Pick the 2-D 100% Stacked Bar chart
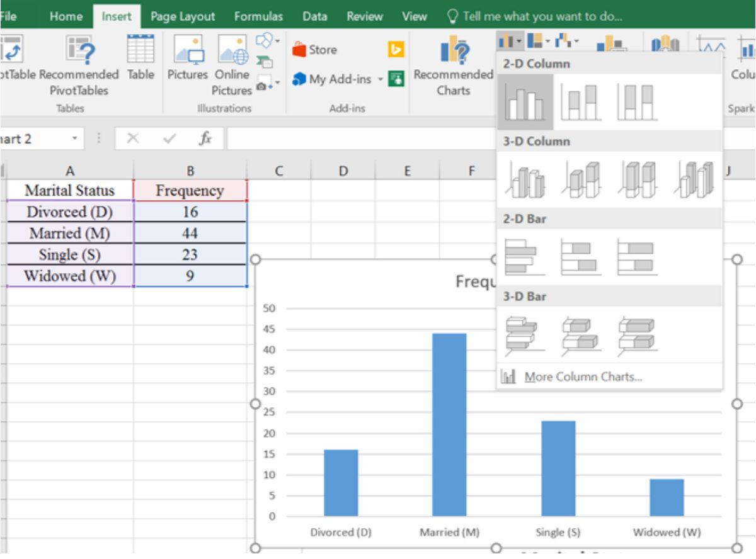This screenshot has height=559, width=756. pyautogui.click(x=636, y=257)
